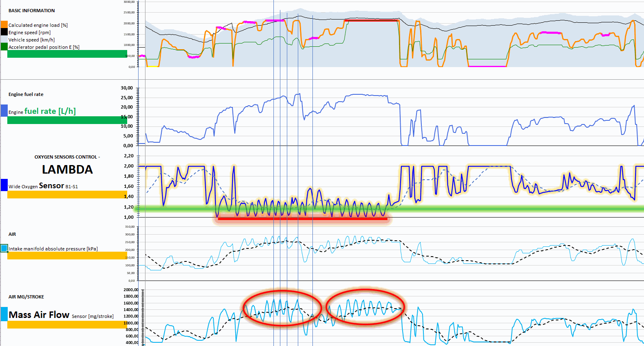Click the green Accelerator pedal position swatch
Viewport: 644px width, 346px height.
pyautogui.click(x=4, y=47)
